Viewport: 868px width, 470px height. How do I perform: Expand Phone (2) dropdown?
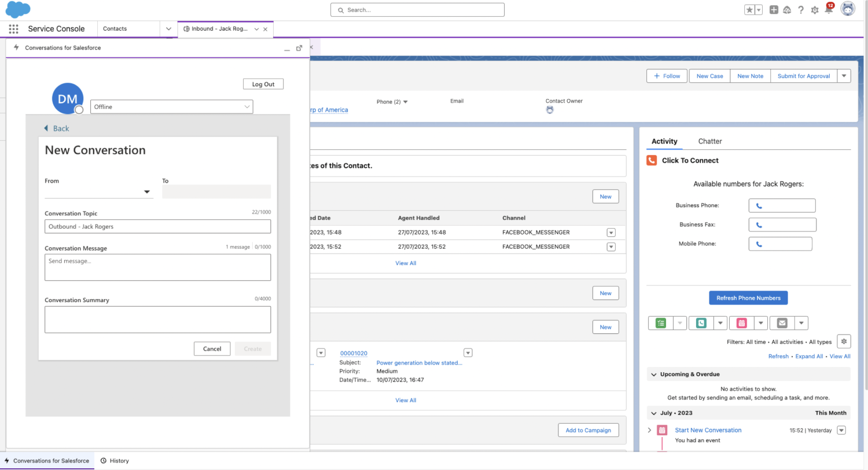(405, 102)
